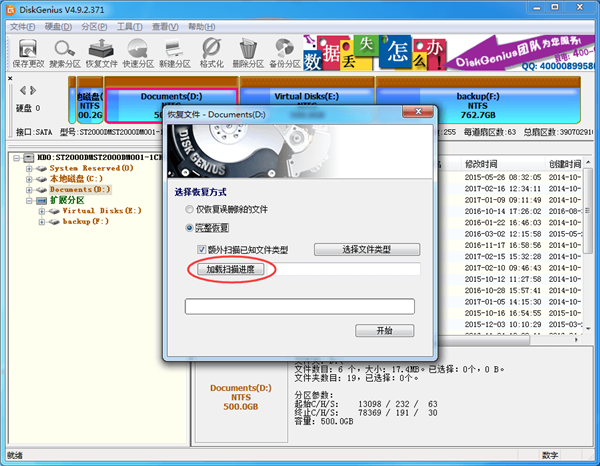Click the 修改时间 column header
600x466 pixels.
(x=503, y=164)
